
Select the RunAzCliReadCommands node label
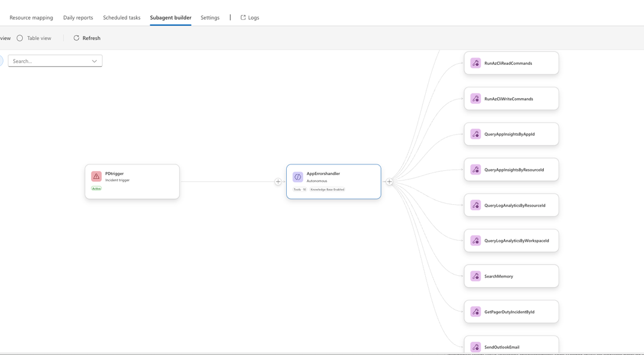click(508, 63)
